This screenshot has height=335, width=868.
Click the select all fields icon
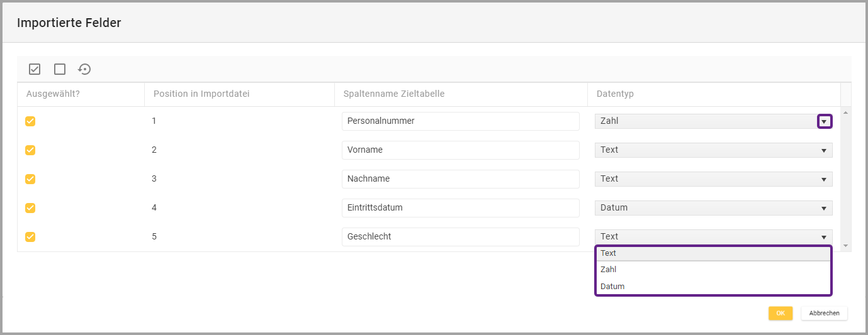[x=35, y=69]
